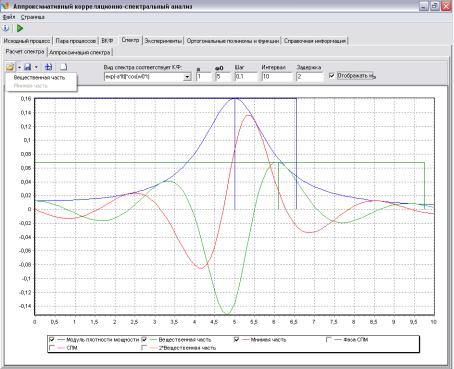Open the 'Страница' menu
Screen dimensions: 454x369
[x=33, y=17]
